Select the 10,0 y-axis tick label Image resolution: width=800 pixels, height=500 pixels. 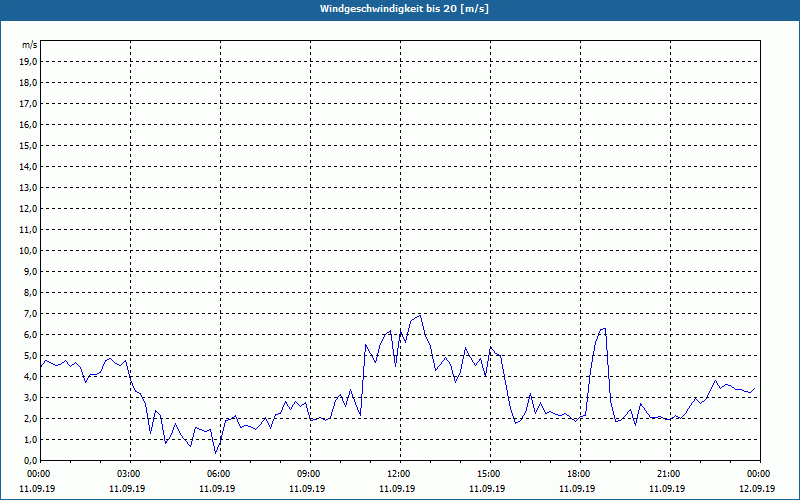tap(28, 250)
